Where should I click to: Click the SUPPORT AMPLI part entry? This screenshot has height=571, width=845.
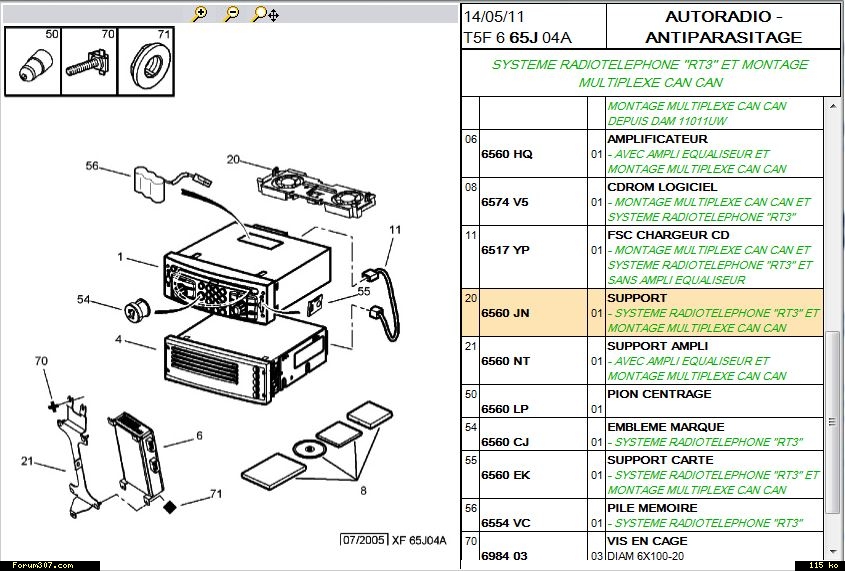click(x=640, y=361)
